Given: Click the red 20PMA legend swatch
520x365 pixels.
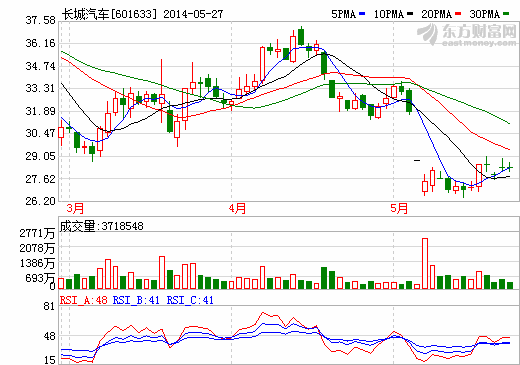Looking at the screenshot, I should click(458, 14).
